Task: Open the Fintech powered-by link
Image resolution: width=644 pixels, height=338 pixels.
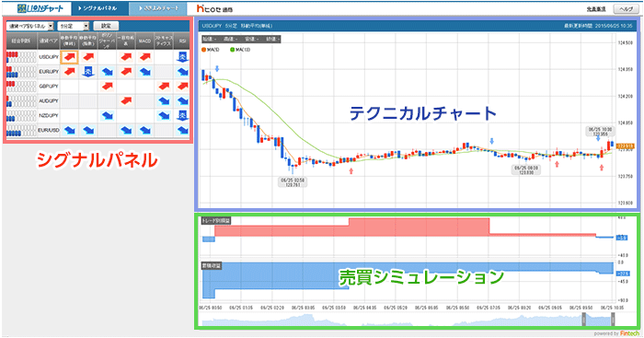Action: coord(630,333)
